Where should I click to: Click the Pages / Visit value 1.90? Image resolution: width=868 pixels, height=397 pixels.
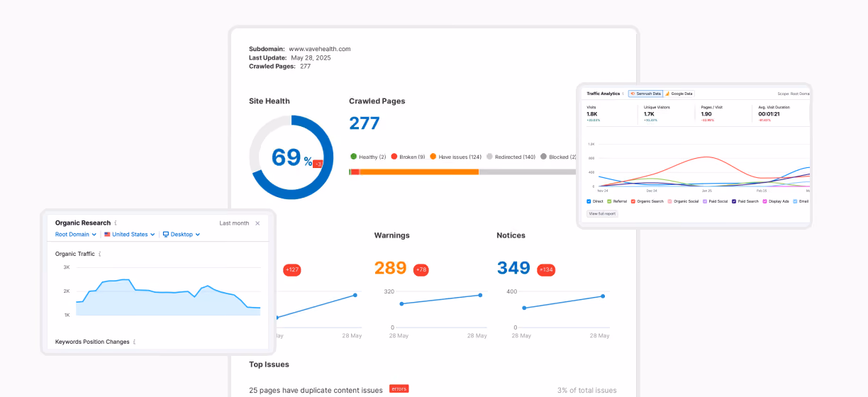point(707,113)
